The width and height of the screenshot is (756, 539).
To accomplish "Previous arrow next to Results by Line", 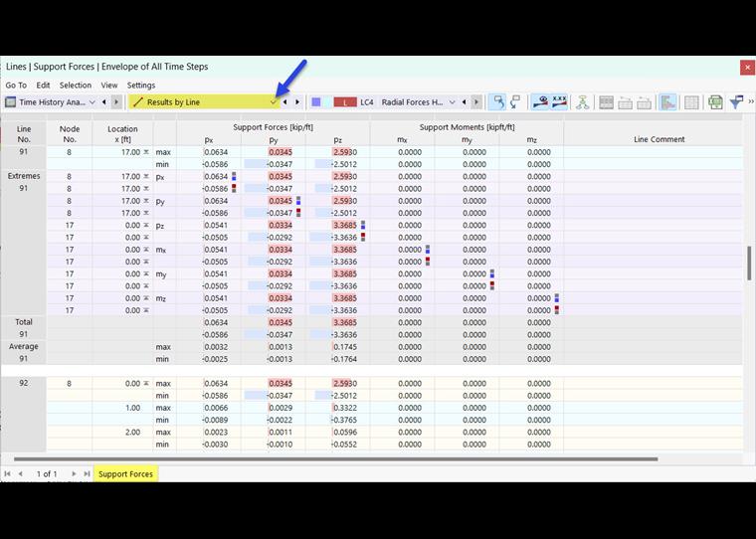I will 284,102.
